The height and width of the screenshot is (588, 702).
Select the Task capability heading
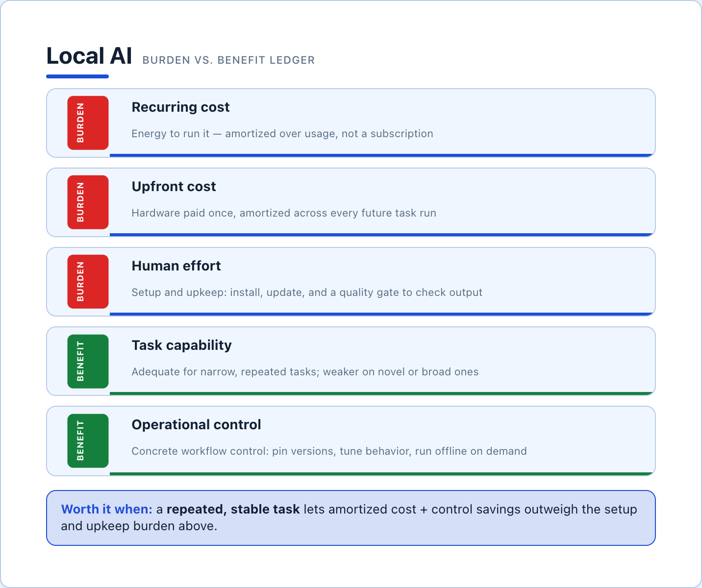181,345
